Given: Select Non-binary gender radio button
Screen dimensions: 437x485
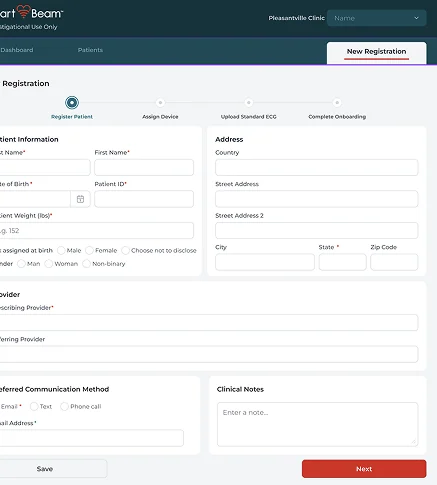Looking at the screenshot, I should pos(86,264).
